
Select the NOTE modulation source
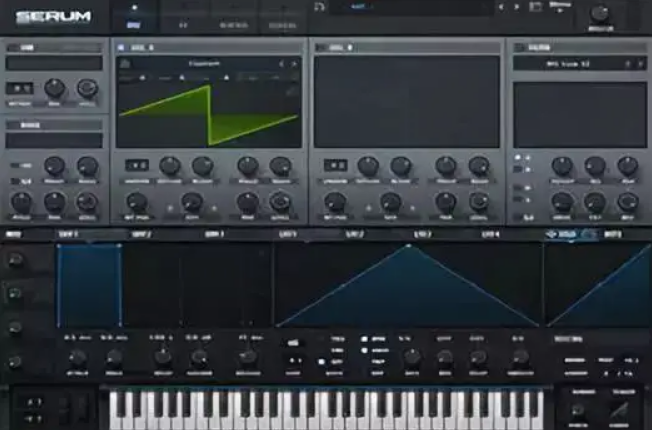[613, 235]
